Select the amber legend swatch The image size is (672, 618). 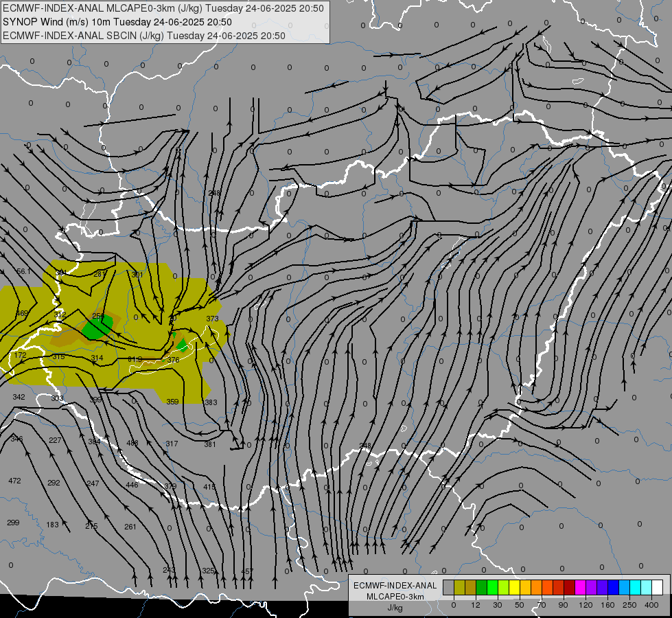525,588
